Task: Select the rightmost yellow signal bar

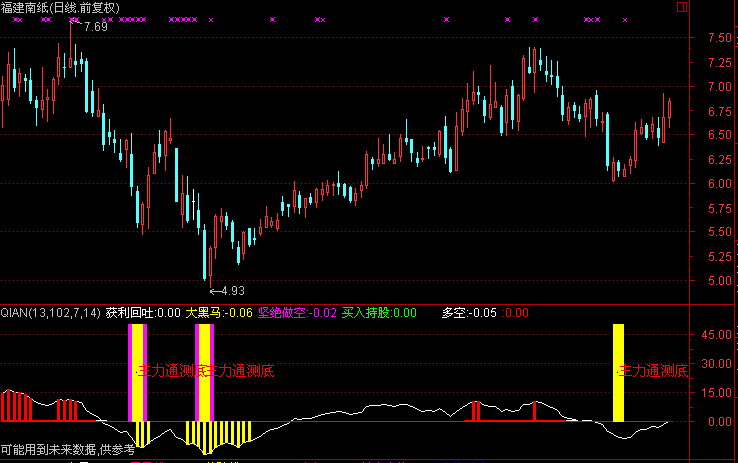Action: [618, 371]
